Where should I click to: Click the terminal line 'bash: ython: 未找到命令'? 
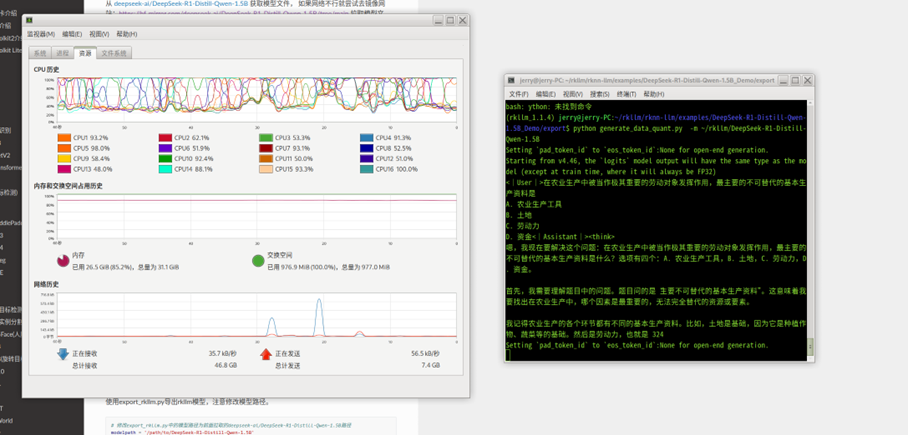pos(549,107)
